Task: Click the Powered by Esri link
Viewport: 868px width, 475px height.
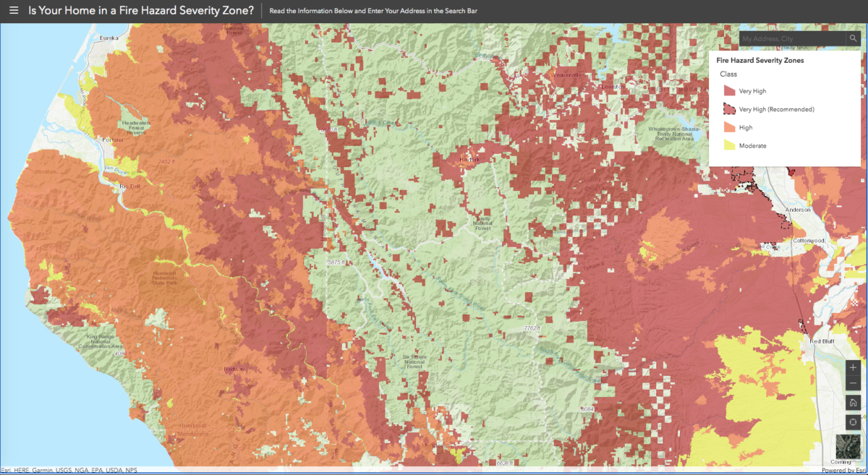Action: (843, 470)
